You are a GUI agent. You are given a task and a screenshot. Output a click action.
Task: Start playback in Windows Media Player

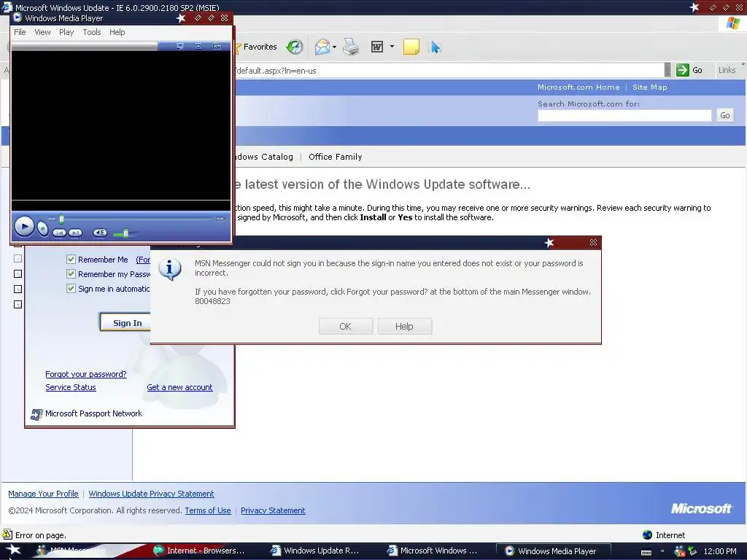click(24, 226)
